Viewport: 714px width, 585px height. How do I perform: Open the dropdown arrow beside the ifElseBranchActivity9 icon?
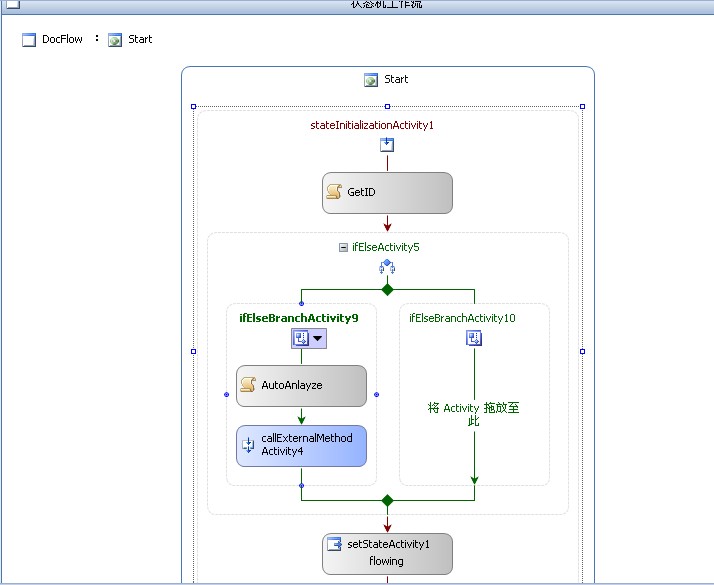318,339
